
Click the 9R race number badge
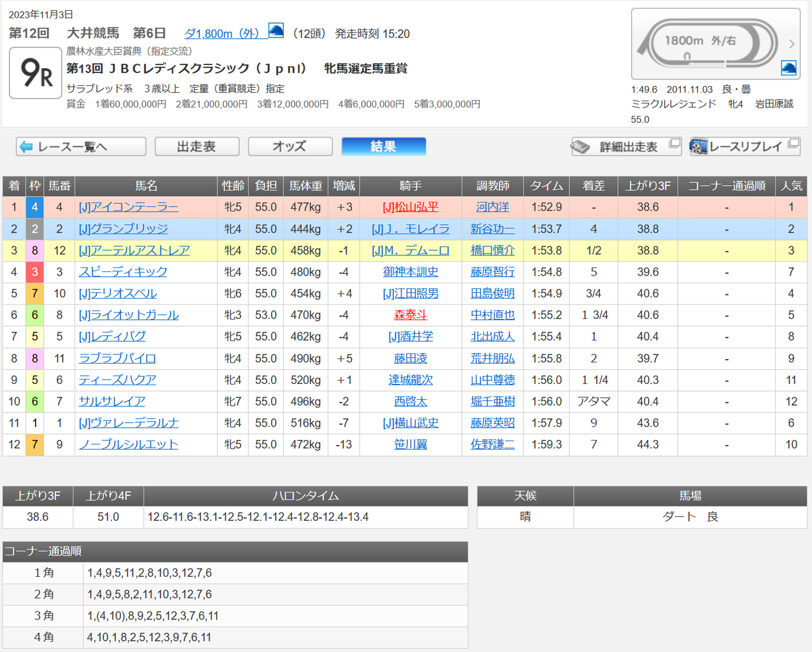[36, 73]
